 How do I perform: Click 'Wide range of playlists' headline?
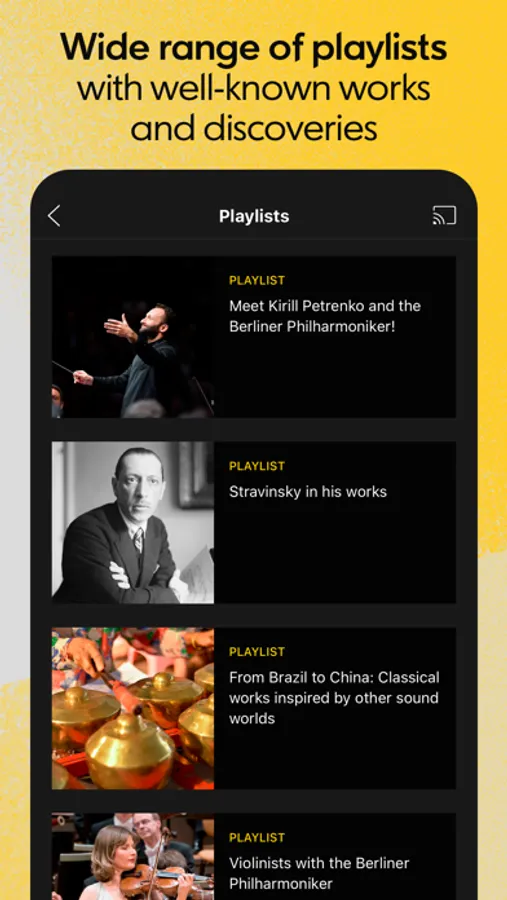[x=253, y=50]
